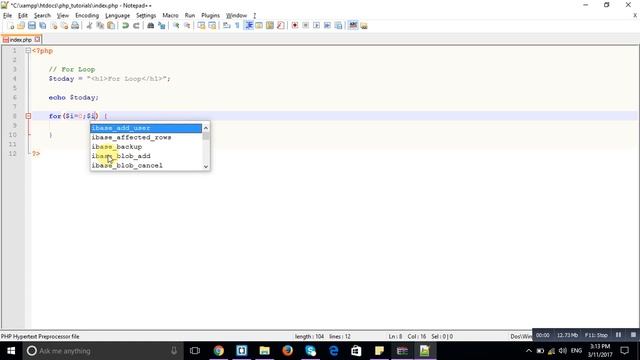Open File Explorer from the taskbar
The height and width of the screenshot is (360, 640).
264,351
